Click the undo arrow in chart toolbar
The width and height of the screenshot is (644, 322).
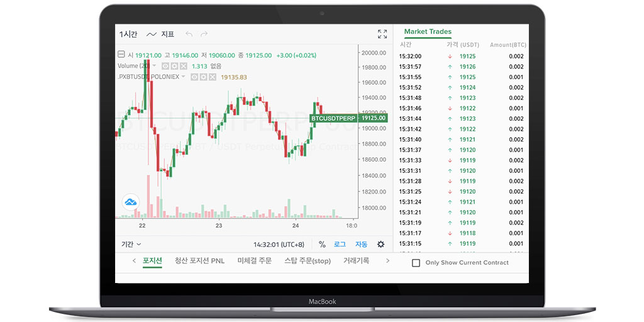click(189, 34)
